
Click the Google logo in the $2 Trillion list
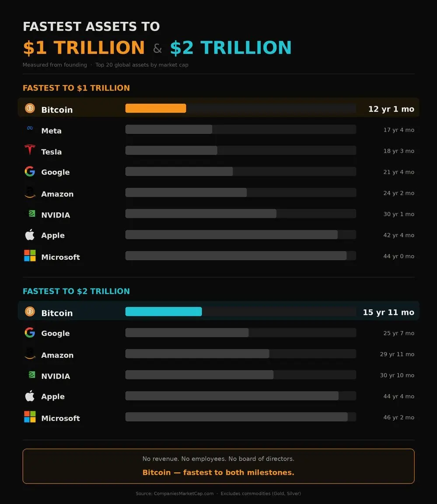tap(30, 332)
